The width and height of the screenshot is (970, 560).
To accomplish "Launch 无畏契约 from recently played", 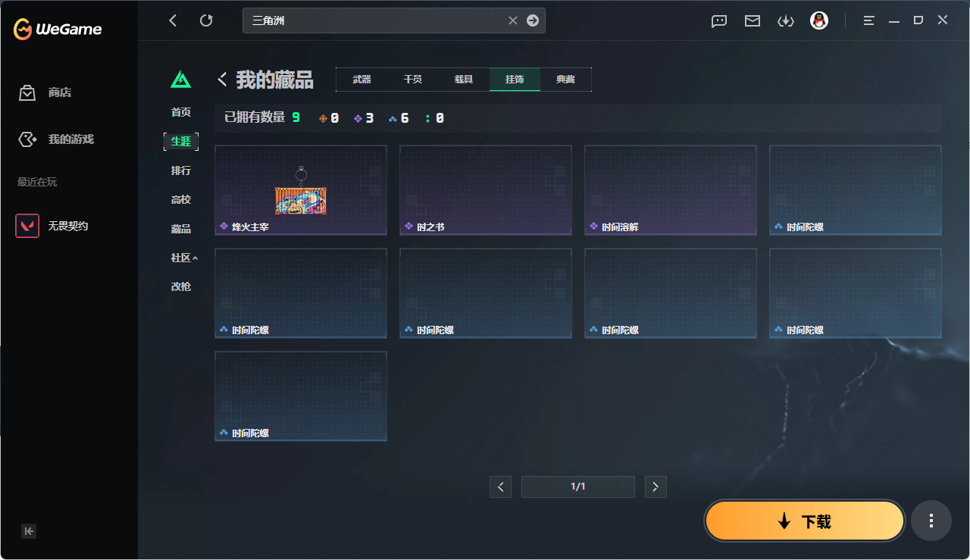I will tap(52, 226).
